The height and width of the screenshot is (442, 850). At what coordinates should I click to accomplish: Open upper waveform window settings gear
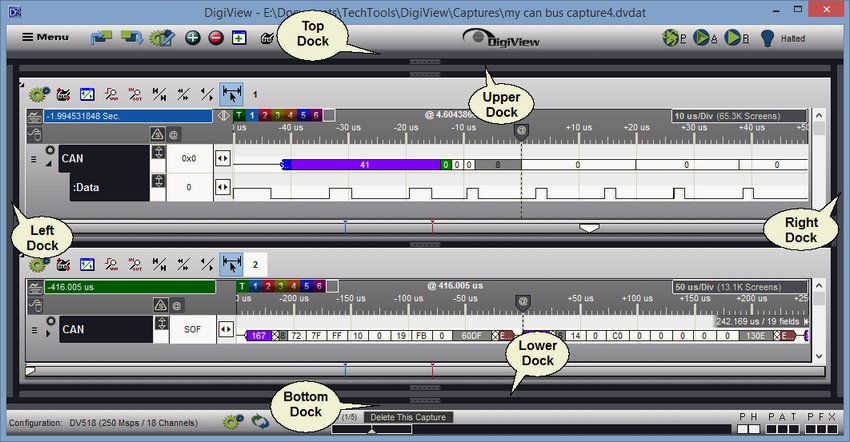pyautogui.click(x=38, y=94)
